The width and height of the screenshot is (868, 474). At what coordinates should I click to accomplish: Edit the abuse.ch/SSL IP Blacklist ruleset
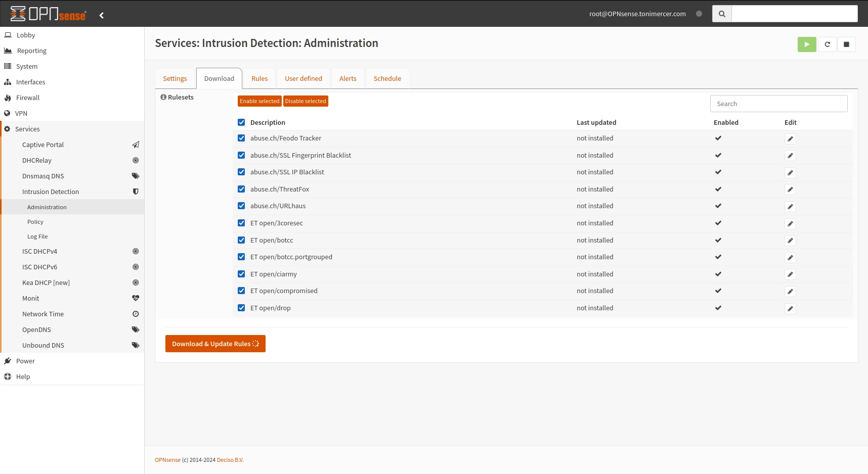click(790, 173)
